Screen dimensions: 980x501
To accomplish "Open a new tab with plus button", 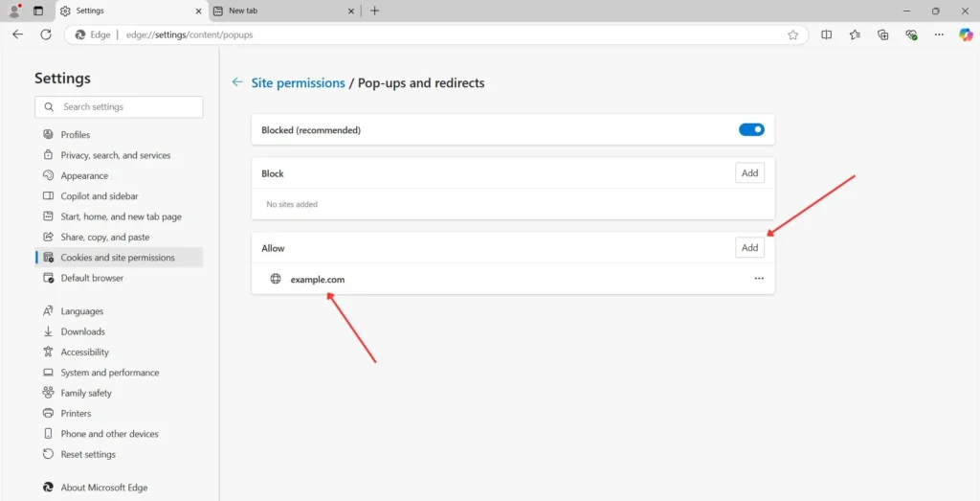I will pyautogui.click(x=374, y=11).
